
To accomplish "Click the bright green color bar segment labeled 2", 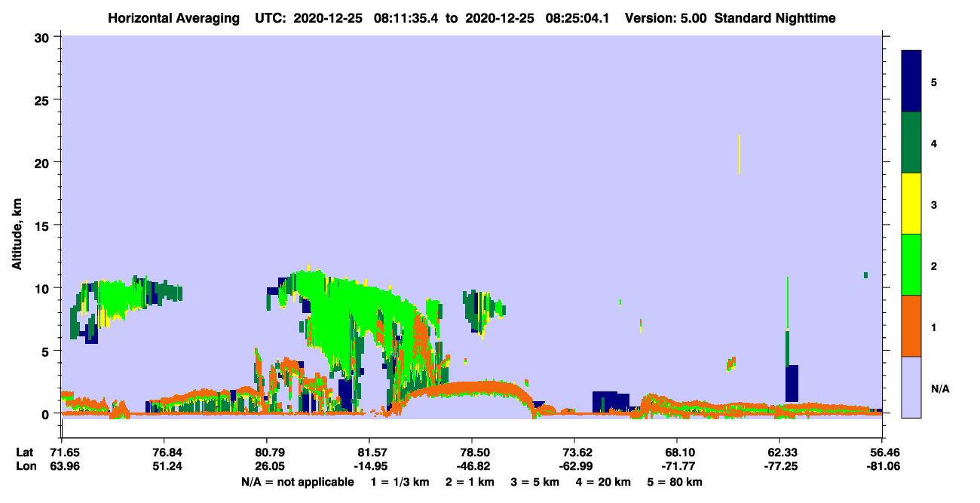I will coord(911,265).
